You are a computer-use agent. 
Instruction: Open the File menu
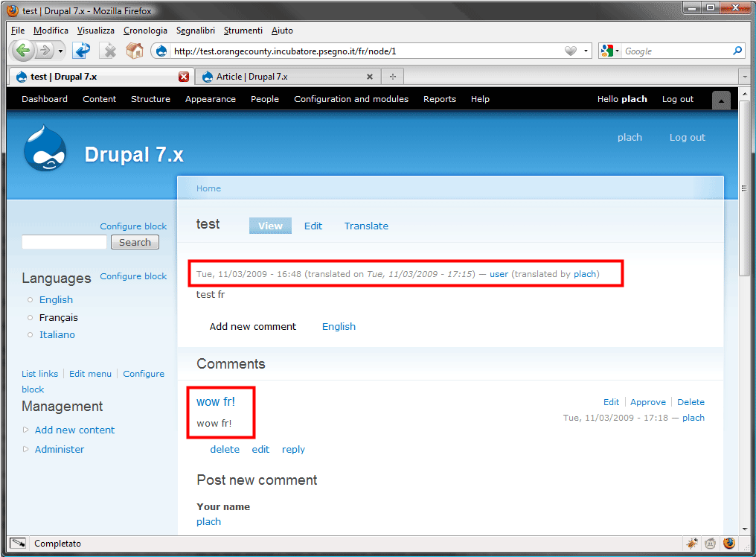(x=18, y=31)
